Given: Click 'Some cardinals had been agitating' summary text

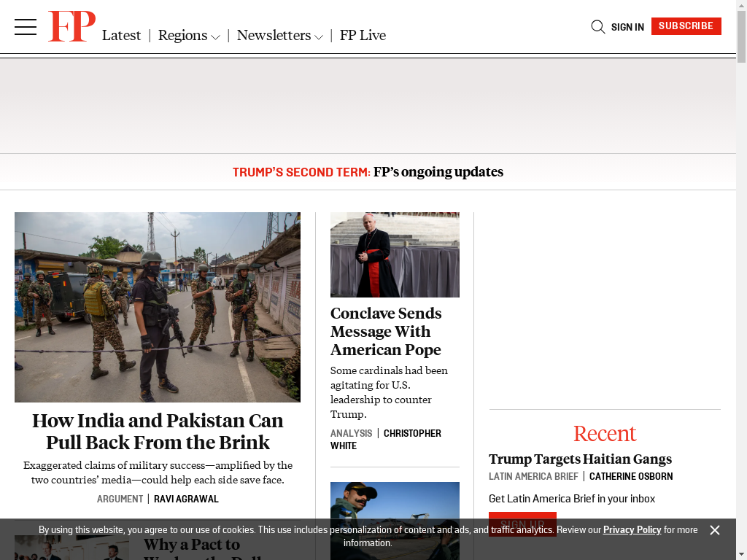Looking at the screenshot, I should point(390,392).
